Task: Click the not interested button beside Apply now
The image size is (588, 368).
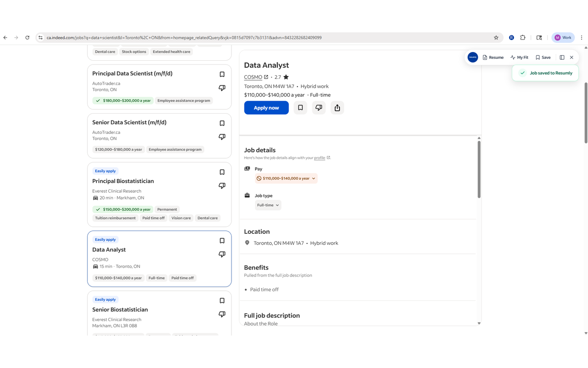Action: pos(319,108)
